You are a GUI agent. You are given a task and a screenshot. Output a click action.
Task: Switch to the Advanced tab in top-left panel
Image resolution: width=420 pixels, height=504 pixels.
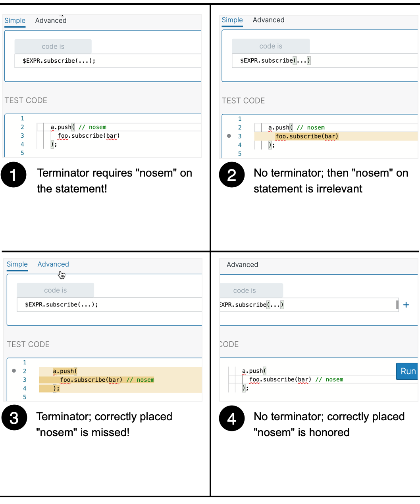[51, 20]
